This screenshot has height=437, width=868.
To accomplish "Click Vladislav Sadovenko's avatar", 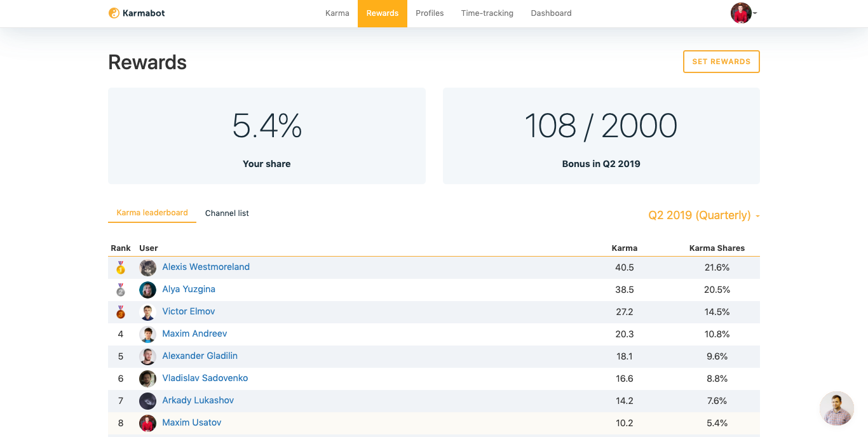I will (147, 379).
